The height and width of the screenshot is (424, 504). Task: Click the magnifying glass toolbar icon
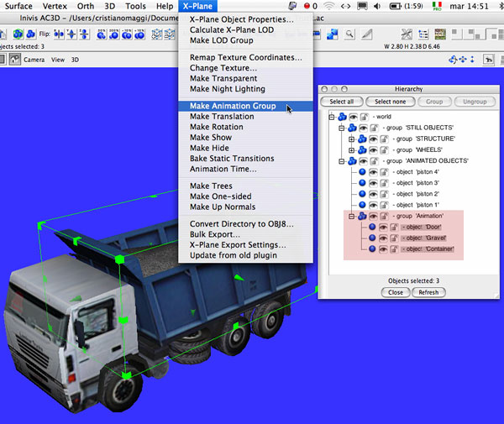click(349, 34)
